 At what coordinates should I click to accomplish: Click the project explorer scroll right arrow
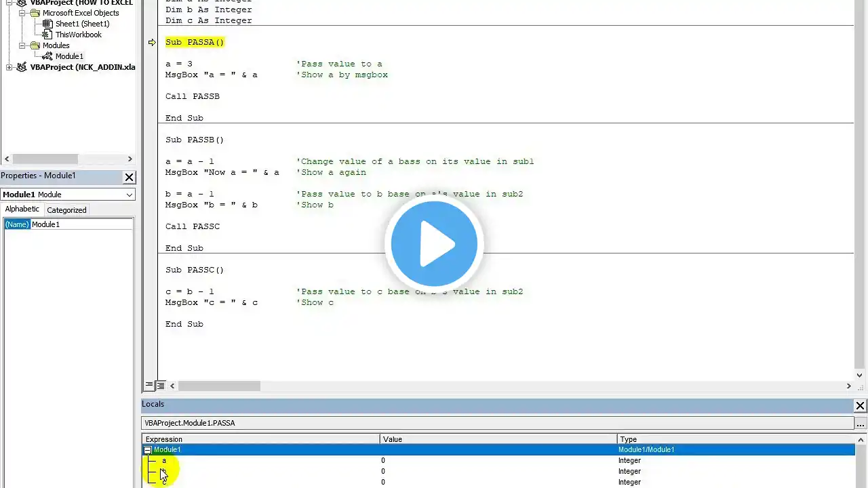pyautogui.click(x=130, y=159)
